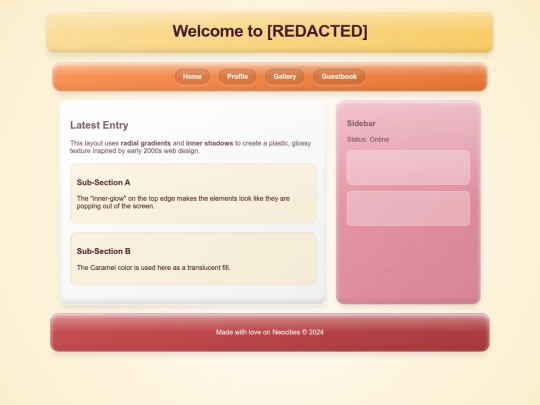
Task: Click the 'Status: Online' text
Action: 368,139
